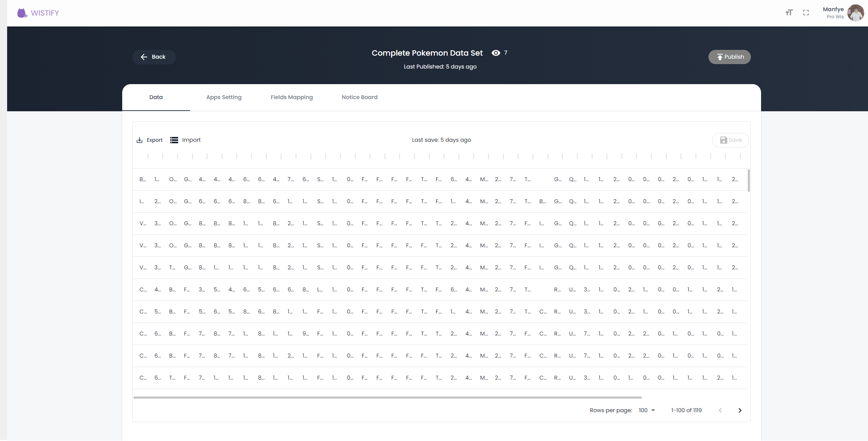Switch to the Data tab
Viewport: 868px width, 441px height.
(x=156, y=97)
